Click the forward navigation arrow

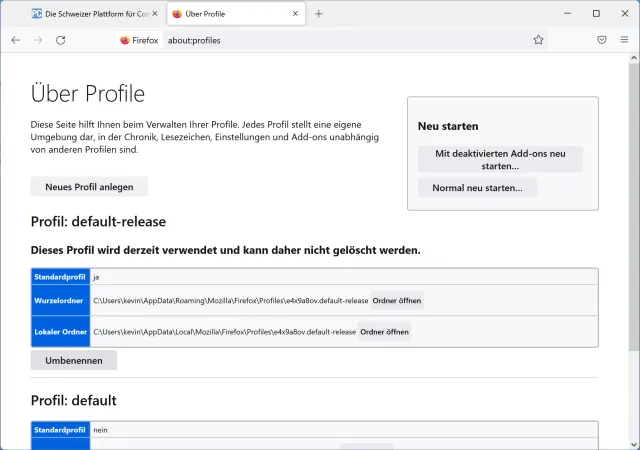pyautogui.click(x=38, y=40)
